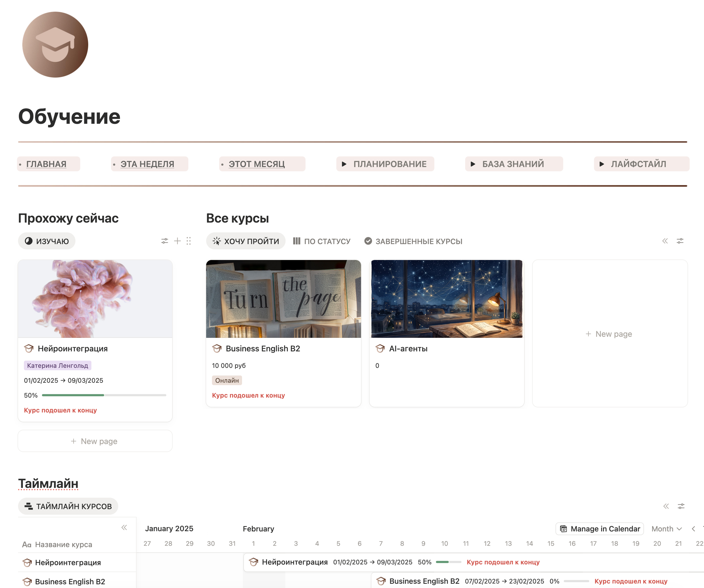
Task: Click February 10 date marker in timeline
Action: (x=444, y=543)
